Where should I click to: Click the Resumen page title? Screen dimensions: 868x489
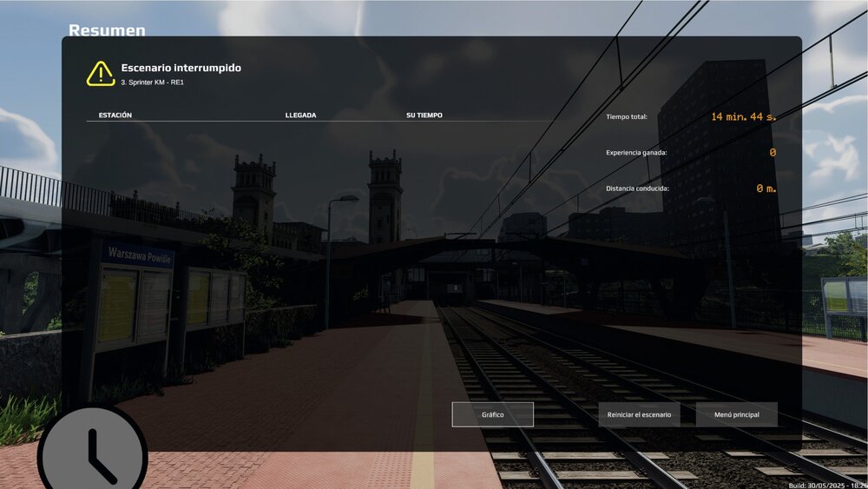[x=107, y=30]
